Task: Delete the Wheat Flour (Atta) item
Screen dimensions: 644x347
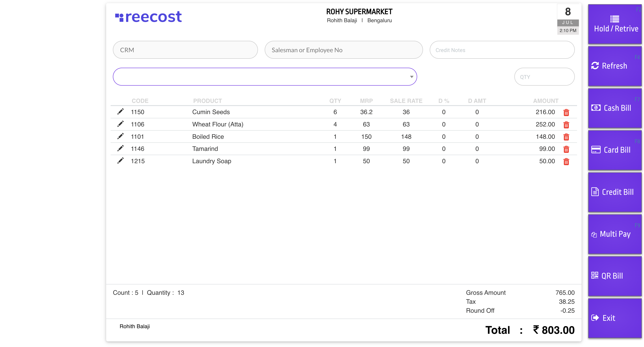Action: click(x=566, y=125)
